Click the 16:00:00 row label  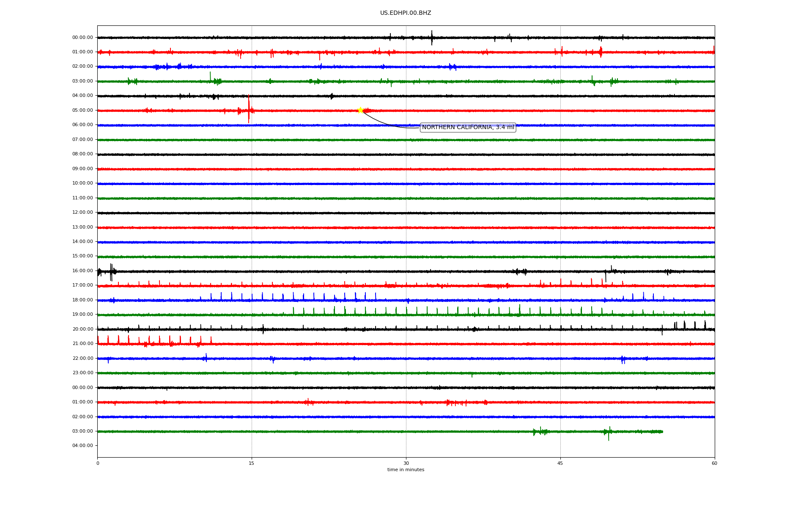(x=82, y=271)
